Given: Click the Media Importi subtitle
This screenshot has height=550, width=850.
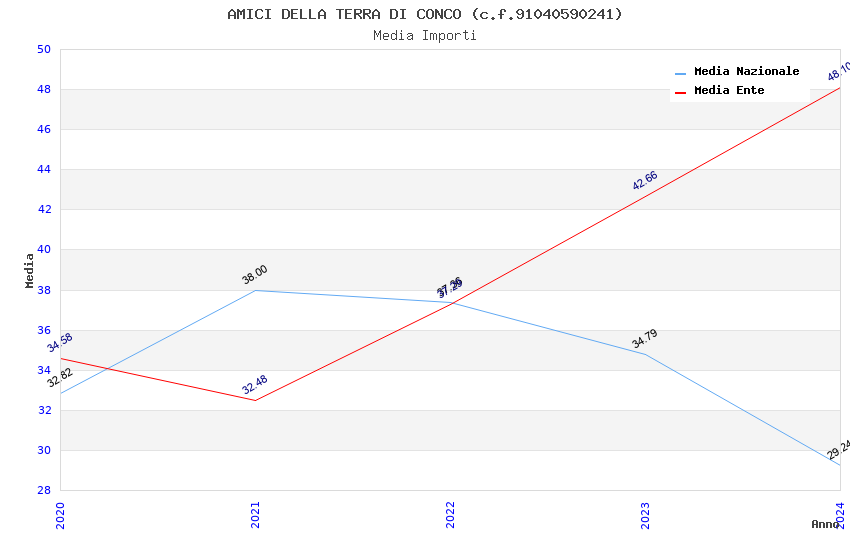Looking at the screenshot, I should point(425,36).
